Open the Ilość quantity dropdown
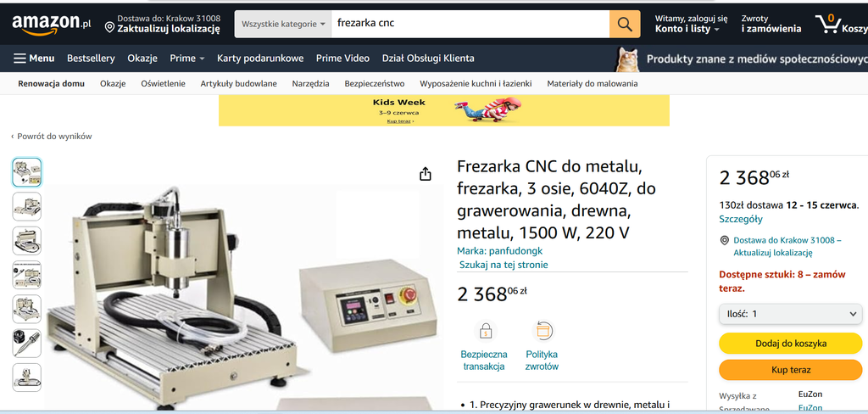The width and height of the screenshot is (868, 414). coord(791,314)
